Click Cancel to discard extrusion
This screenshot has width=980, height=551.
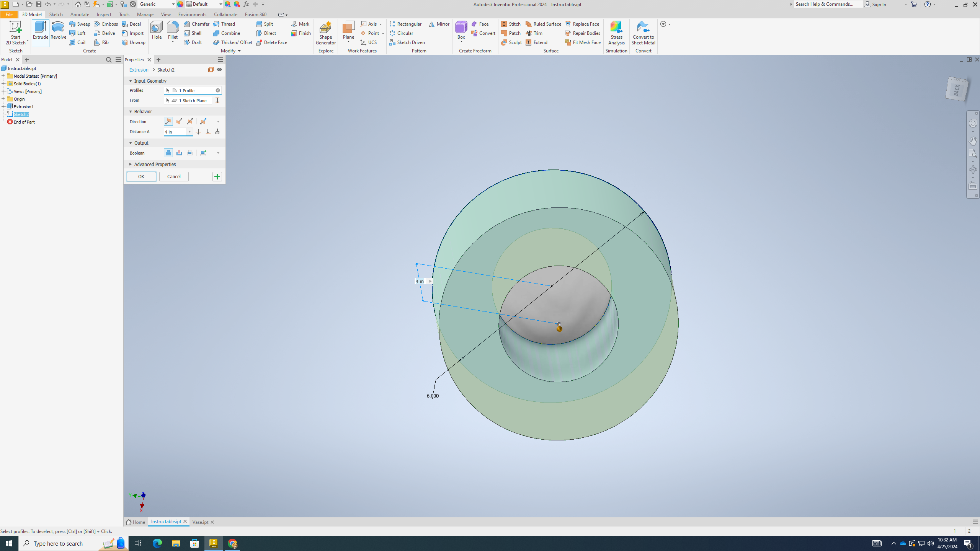click(174, 176)
